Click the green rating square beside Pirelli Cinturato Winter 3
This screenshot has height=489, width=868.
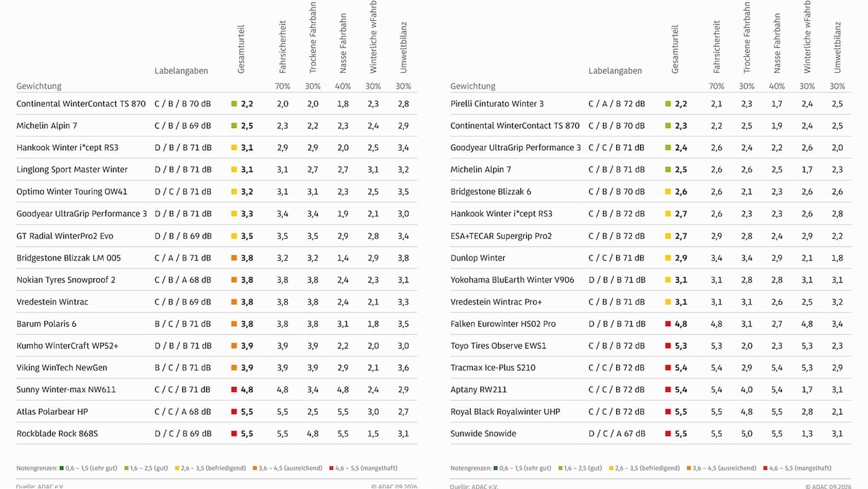coord(668,104)
